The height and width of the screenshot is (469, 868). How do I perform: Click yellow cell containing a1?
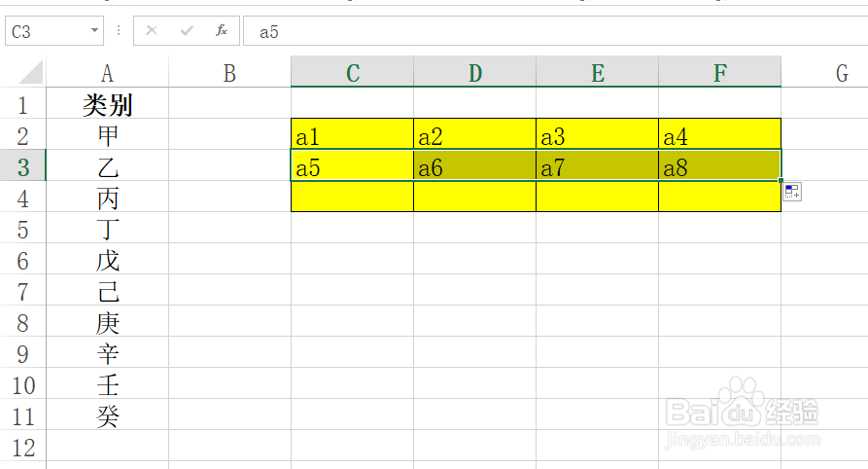click(x=352, y=134)
